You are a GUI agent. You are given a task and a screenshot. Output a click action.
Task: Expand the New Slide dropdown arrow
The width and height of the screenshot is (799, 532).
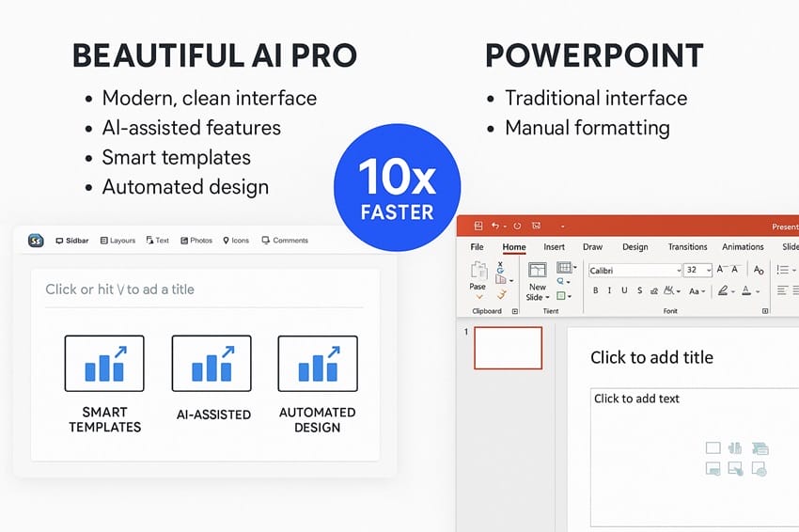click(x=547, y=298)
